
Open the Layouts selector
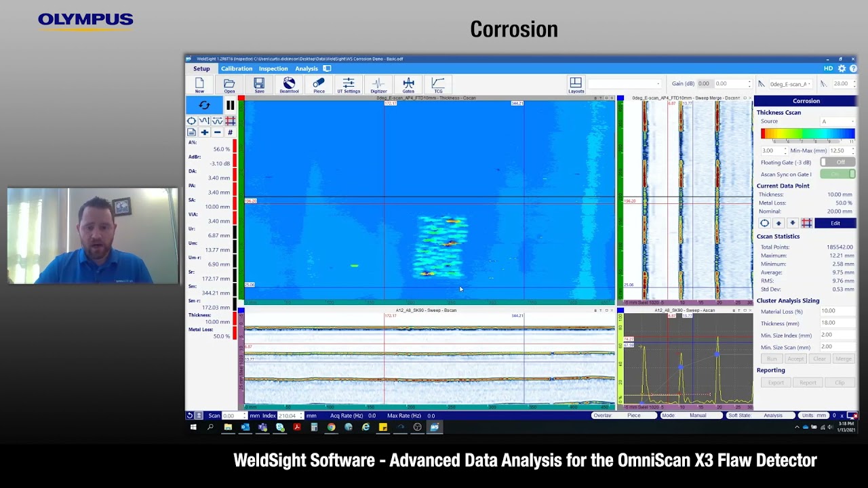click(576, 85)
